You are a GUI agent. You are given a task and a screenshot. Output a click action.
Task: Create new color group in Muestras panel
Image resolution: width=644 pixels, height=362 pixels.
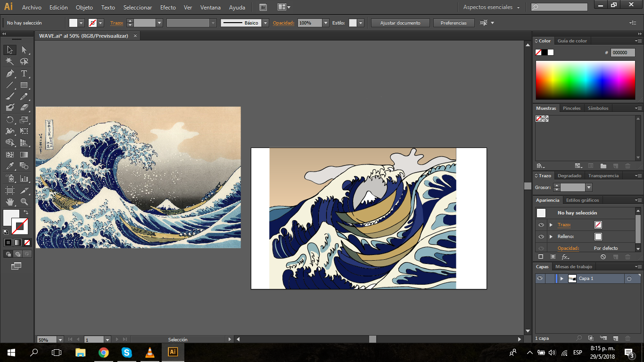[603, 166]
